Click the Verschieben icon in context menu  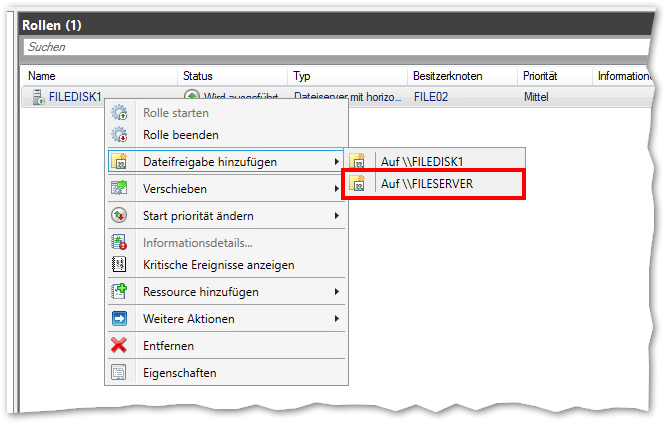pos(120,188)
